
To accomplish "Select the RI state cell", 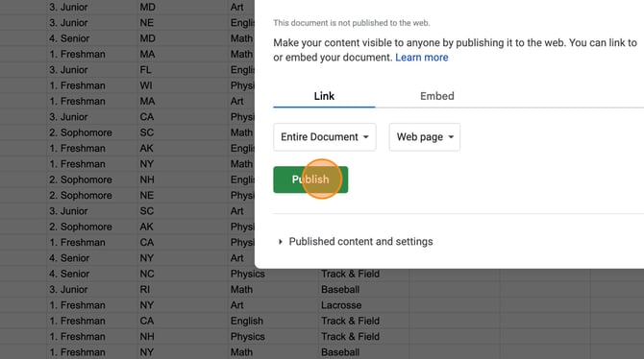I will click(183, 290).
